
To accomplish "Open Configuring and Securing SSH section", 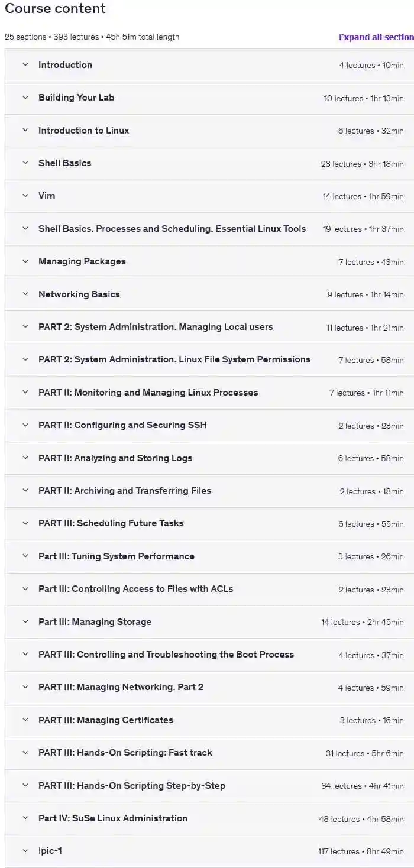I will (x=122, y=425).
